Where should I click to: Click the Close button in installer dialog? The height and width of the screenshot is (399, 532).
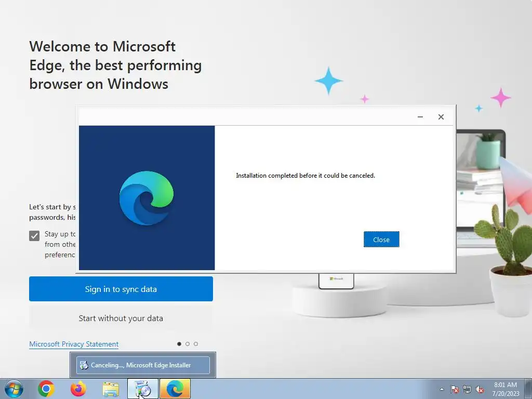[x=381, y=240]
